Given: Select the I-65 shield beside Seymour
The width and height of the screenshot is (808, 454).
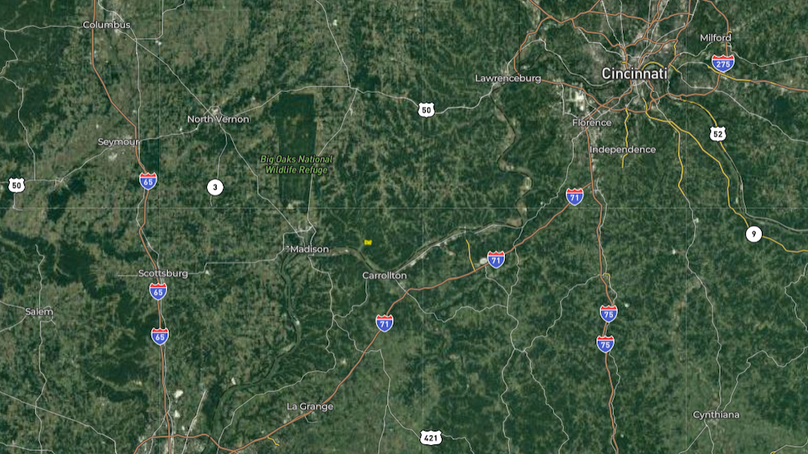Looking at the screenshot, I should click(x=148, y=181).
